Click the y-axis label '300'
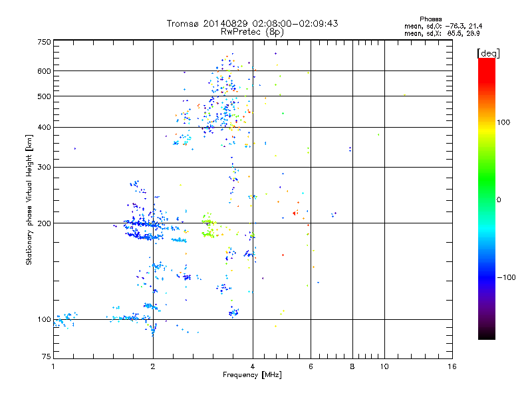532x399 pixels. click(44, 168)
